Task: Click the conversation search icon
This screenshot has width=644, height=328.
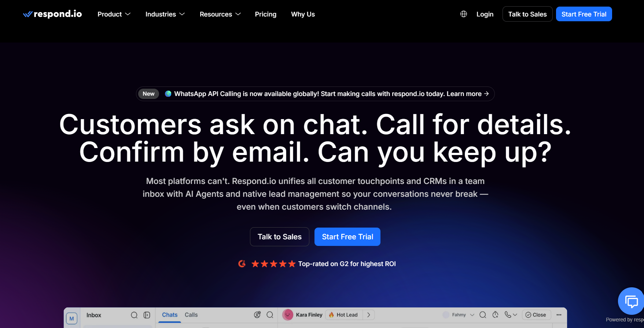Action: tap(483, 315)
